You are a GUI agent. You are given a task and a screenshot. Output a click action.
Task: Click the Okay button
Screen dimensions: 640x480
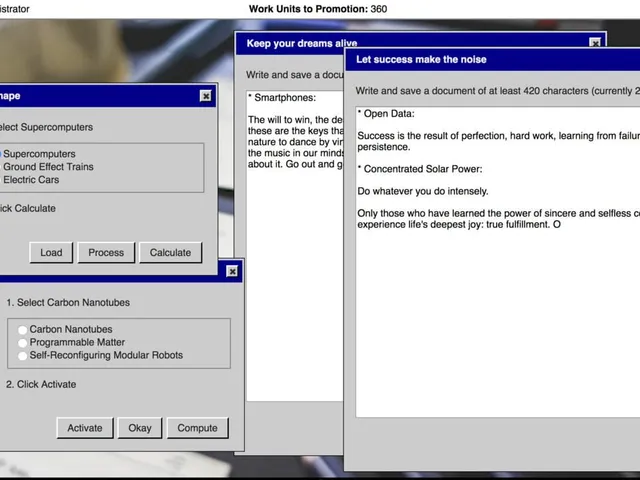coord(140,428)
